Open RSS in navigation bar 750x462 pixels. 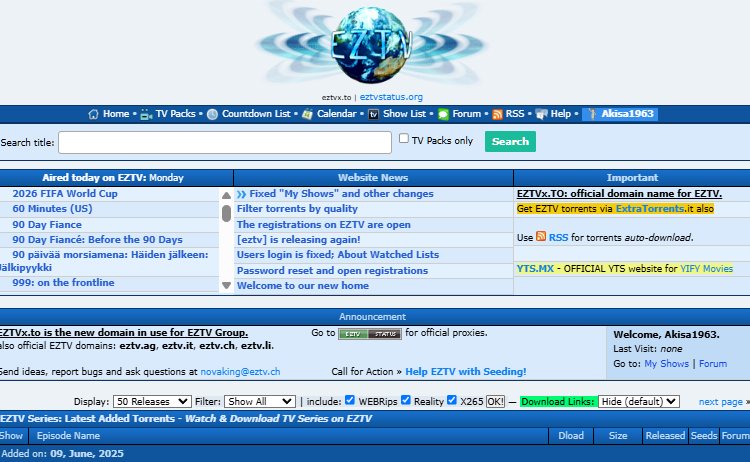coord(515,114)
